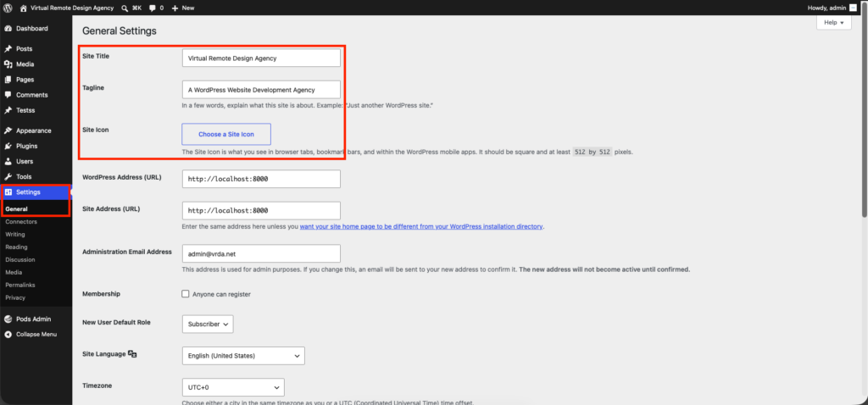
Task: Open Privacy settings submenu
Action: click(15, 297)
